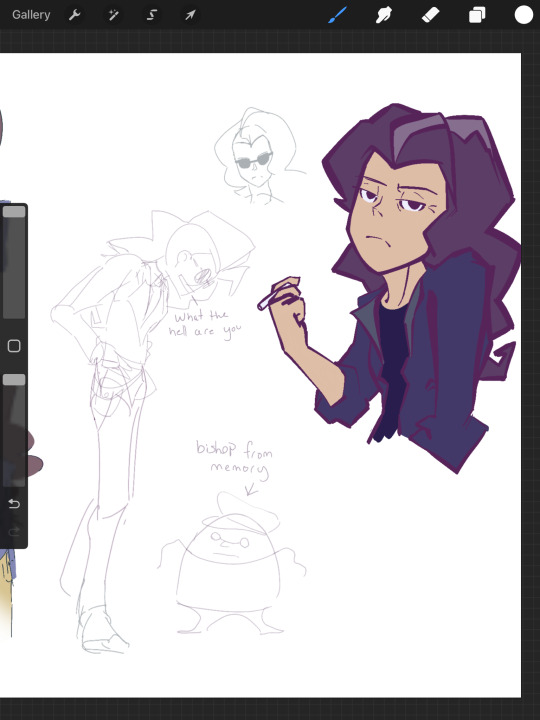Image resolution: width=540 pixels, height=720 pixels.
Task: Activate the Transform arrow tool
Action: tap(190, 15)
